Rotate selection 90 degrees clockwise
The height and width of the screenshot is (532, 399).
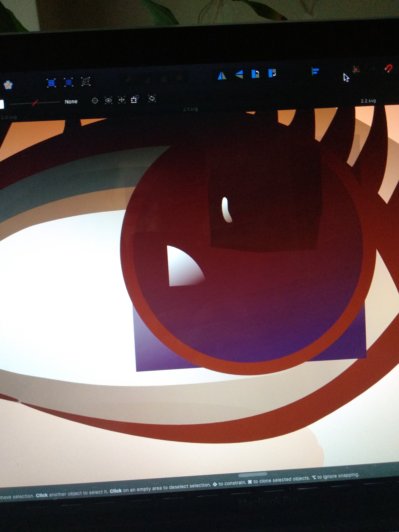272,73
